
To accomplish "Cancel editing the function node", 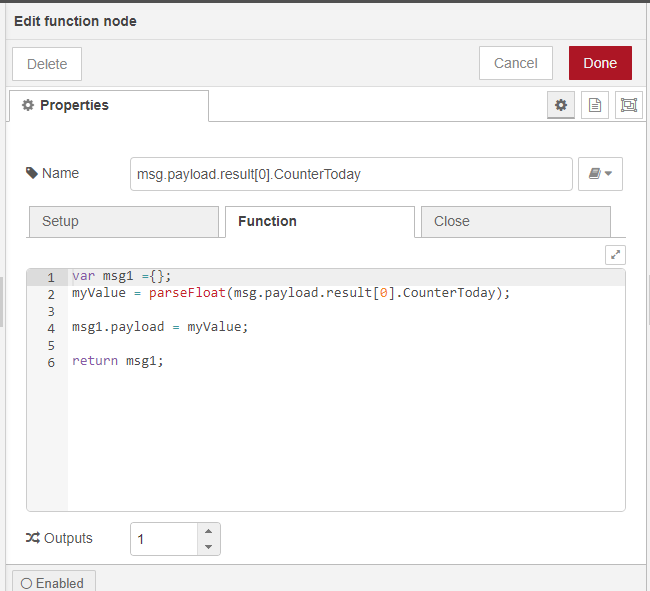I will (515, 63).
